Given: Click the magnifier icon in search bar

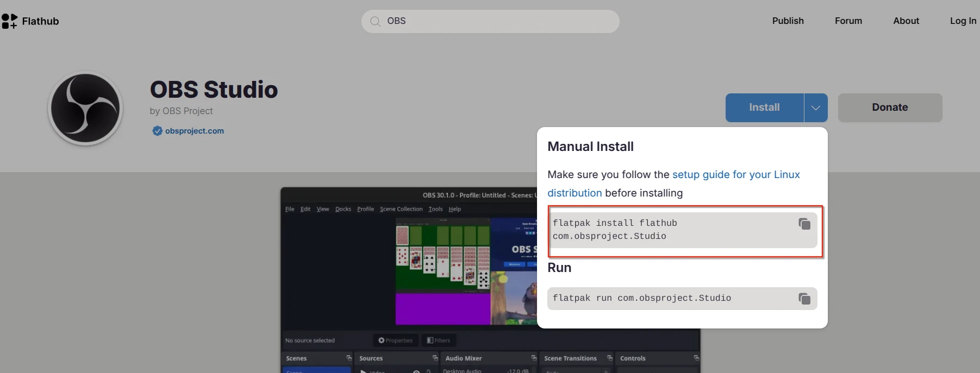Looking at the screenshot, I should point(375,21).
